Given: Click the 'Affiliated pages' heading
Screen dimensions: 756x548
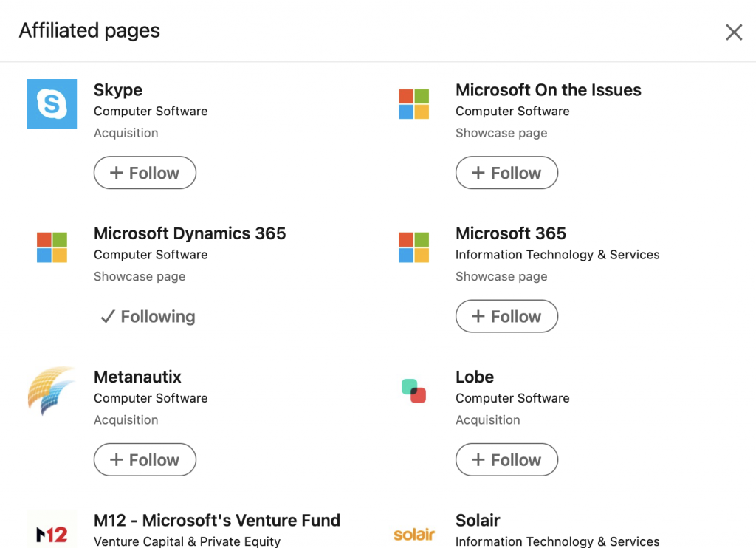Looking at the screenshot, I should [x=89, y=31].
